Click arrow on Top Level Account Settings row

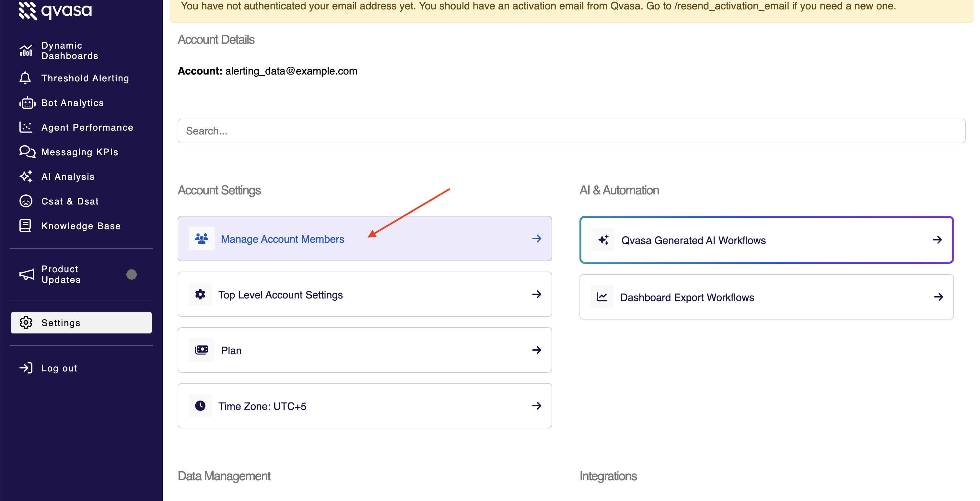(x=537, y=295)
